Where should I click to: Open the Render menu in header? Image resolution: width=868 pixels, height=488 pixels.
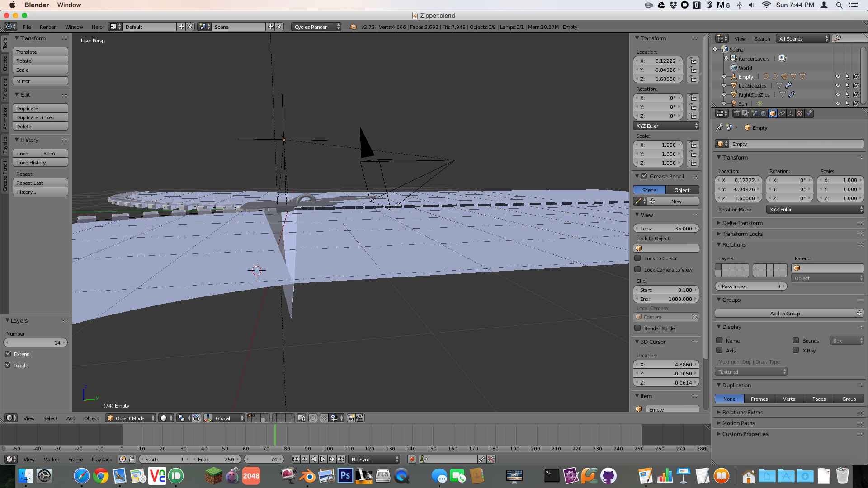[x=47, y=27]
